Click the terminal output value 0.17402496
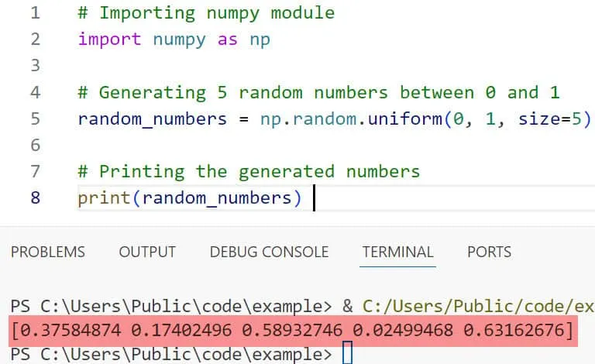 [181, 330]
